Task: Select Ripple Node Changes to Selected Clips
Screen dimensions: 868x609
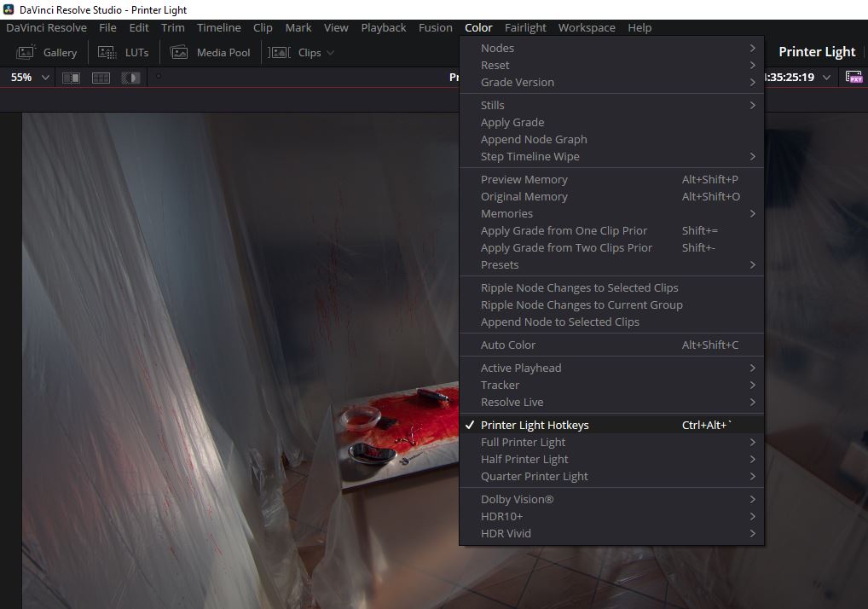Action: click(x=611, y=288)
